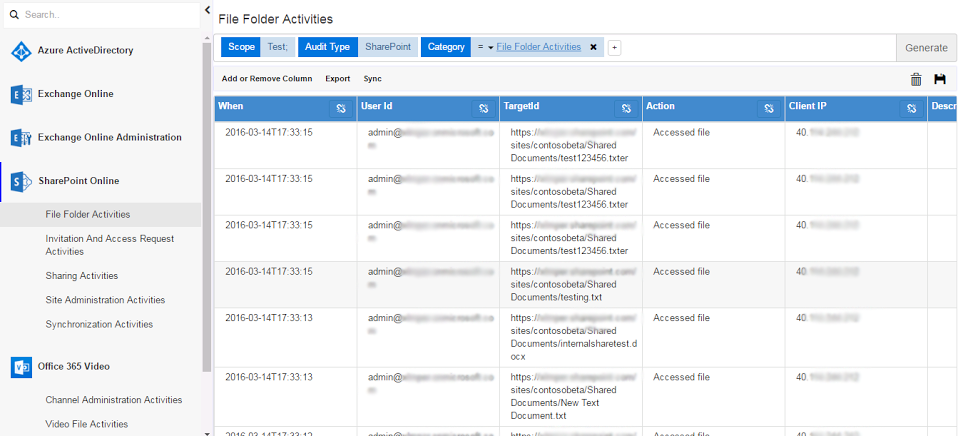This screenshot has height=436, width=958.
Task: Click the timestamp in the internalsharetest.docx row
Action: coord(269,318)
